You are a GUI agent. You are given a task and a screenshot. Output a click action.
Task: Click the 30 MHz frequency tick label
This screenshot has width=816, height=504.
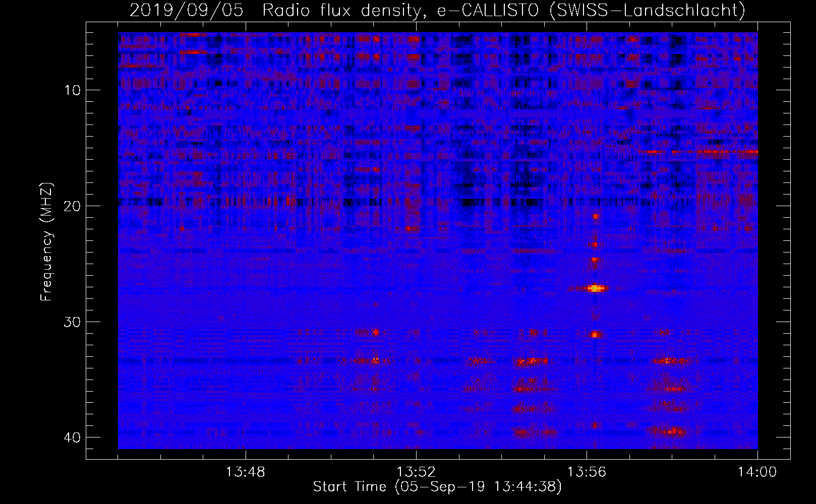tap(73, 322)
